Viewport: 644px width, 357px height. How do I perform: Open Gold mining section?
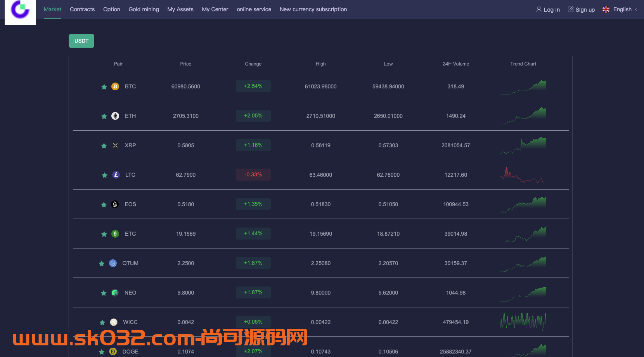click(144, 9)
